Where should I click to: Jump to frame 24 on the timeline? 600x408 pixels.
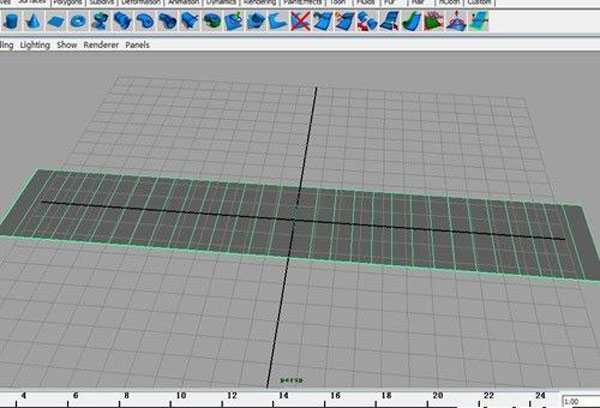[x=540, y=396]
